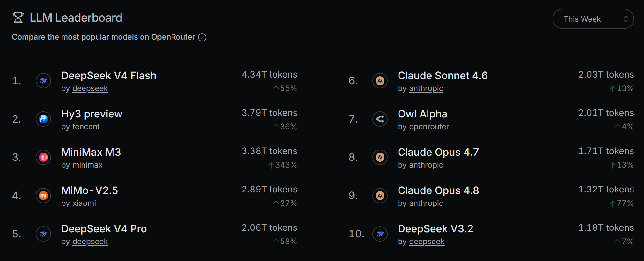Click the Owl Alpha OpenRouter logo icon
The image size is (644, 261).
point(380,119)
